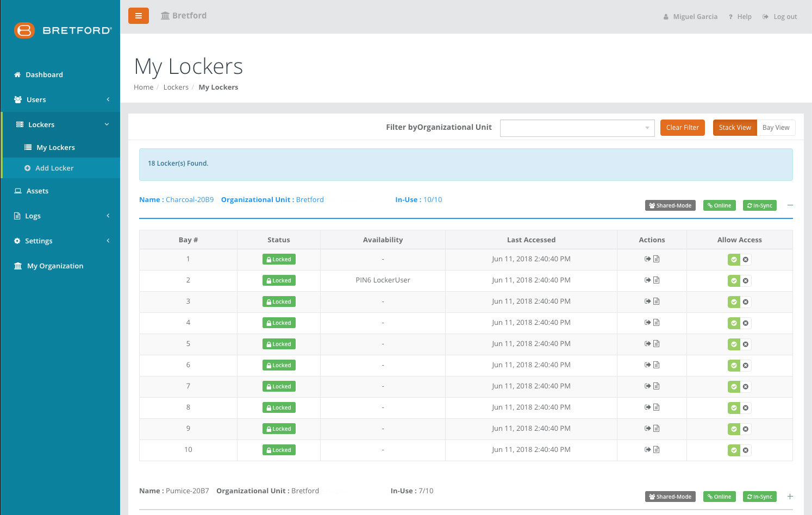This screenshot has width=812, height=515.
Task: Click the Online status indicator for Pumice-20B7
Action: coord(719,496)
